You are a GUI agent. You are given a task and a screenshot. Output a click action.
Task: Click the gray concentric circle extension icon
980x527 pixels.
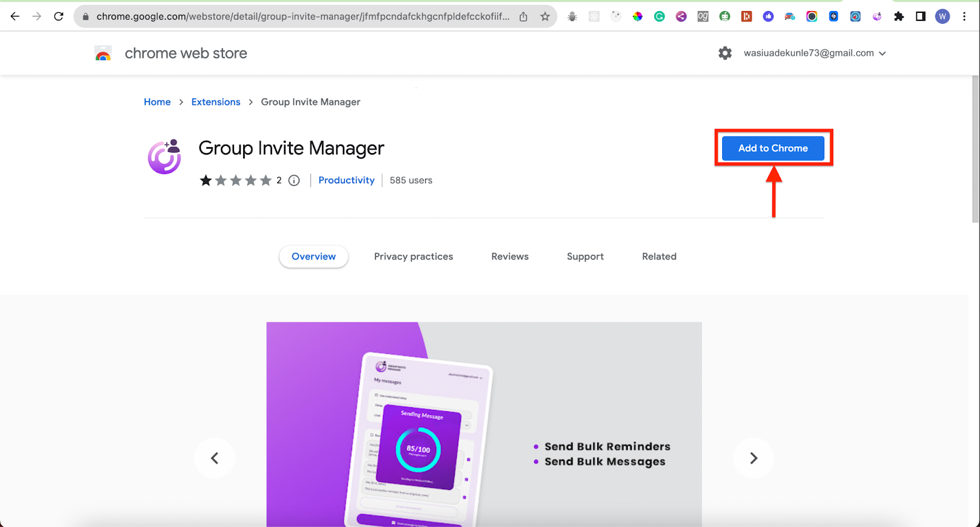click(616, 17)
